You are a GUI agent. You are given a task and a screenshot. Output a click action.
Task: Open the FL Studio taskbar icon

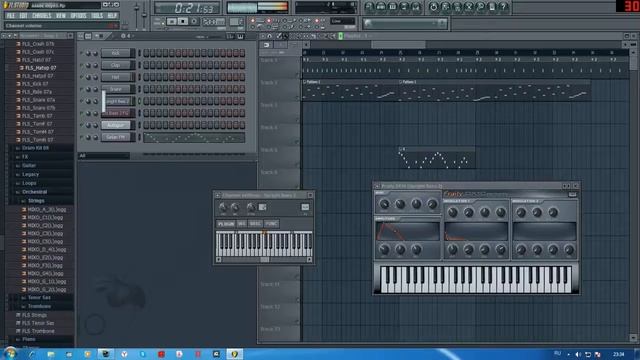(234, 354)
